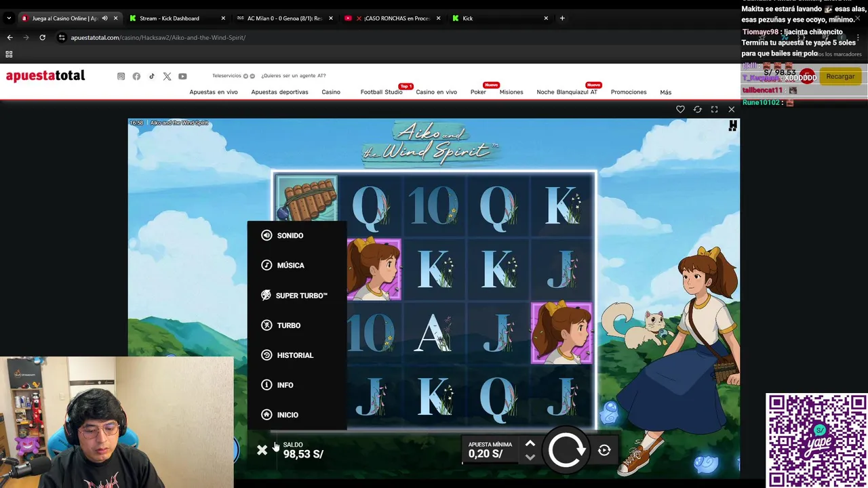Select Inicio in the game menu
The height and width of the screenshot is (488, 868).
[280, 415]
